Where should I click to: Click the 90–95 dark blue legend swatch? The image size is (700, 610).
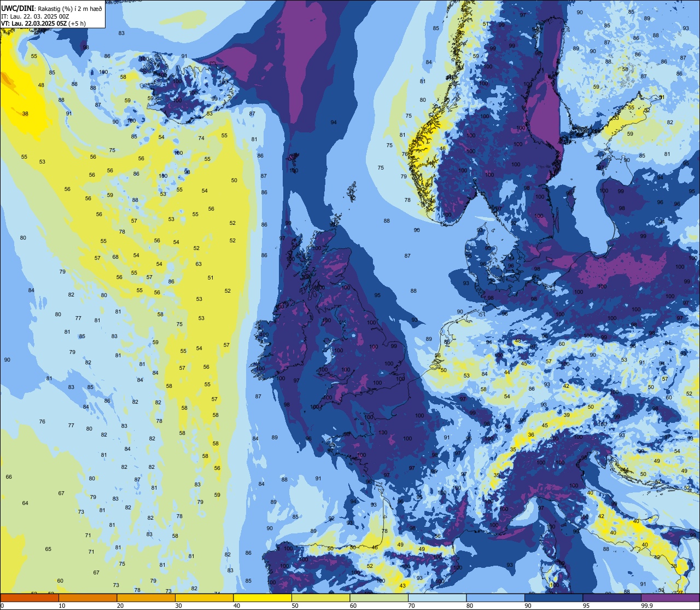(553, 597)
